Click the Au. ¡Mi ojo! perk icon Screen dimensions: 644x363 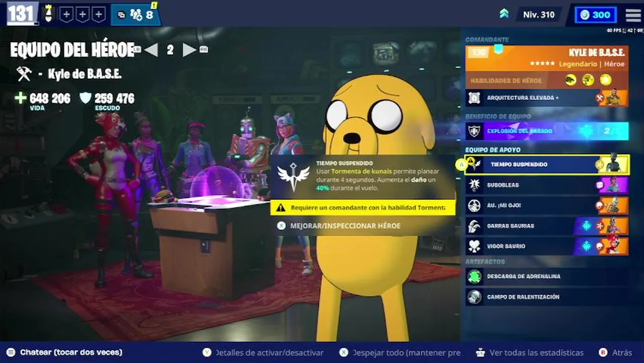click(474, 206)
